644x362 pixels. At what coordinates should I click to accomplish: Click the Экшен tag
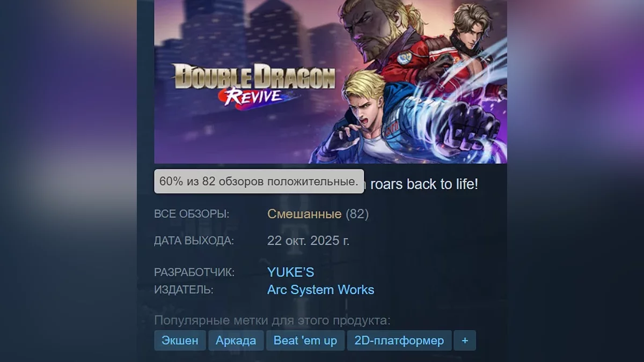(x=180, y=341)
